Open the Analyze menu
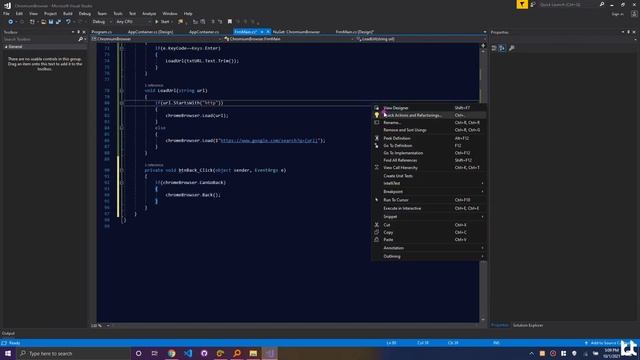 (x=149, y=13)
